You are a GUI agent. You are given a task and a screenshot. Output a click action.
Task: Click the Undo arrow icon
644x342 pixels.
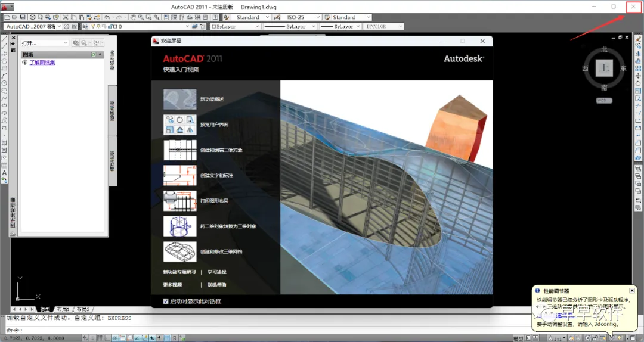click(x=107, y=17)
